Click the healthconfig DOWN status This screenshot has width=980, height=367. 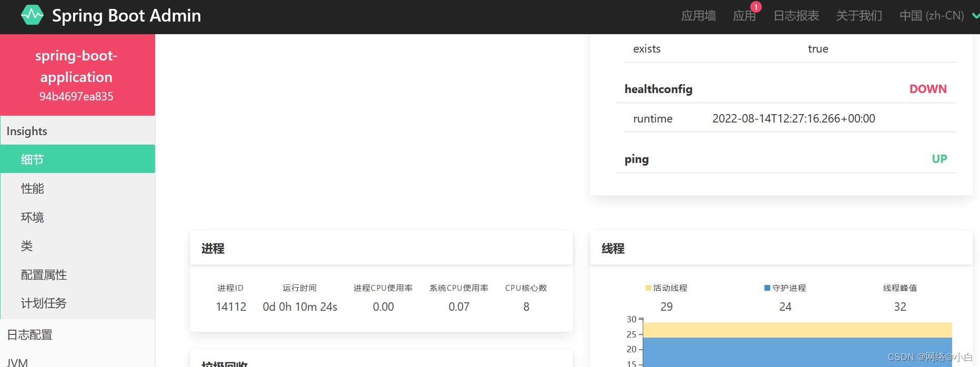928,89
